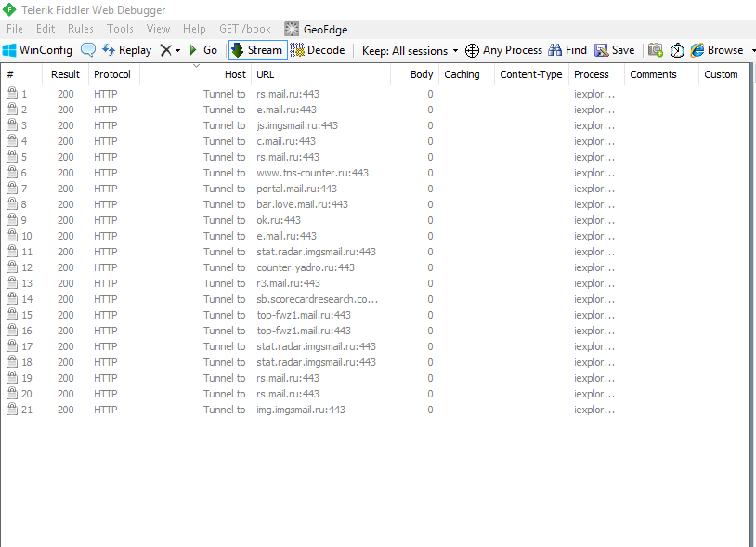The image size is (756, 547).
Task: Select the r3.mail.ru:443 session
Action: [x=375, y=283]
